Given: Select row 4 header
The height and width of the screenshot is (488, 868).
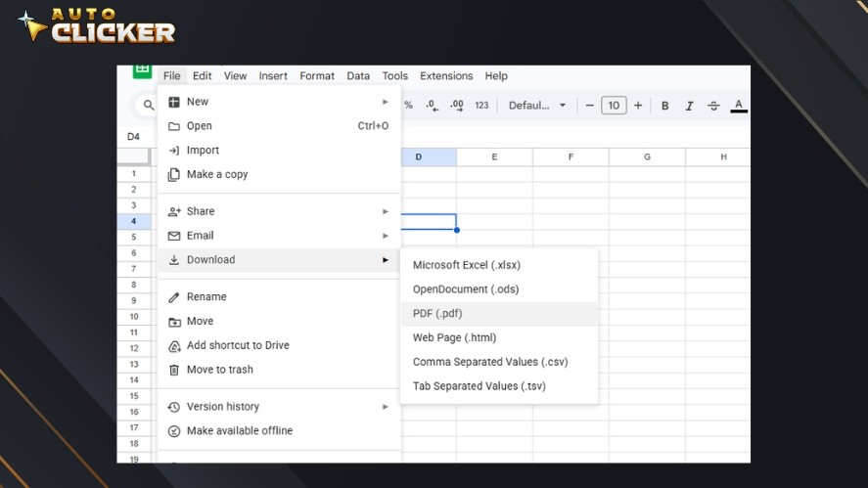Looking at the screenshot, I should (133, 221).
